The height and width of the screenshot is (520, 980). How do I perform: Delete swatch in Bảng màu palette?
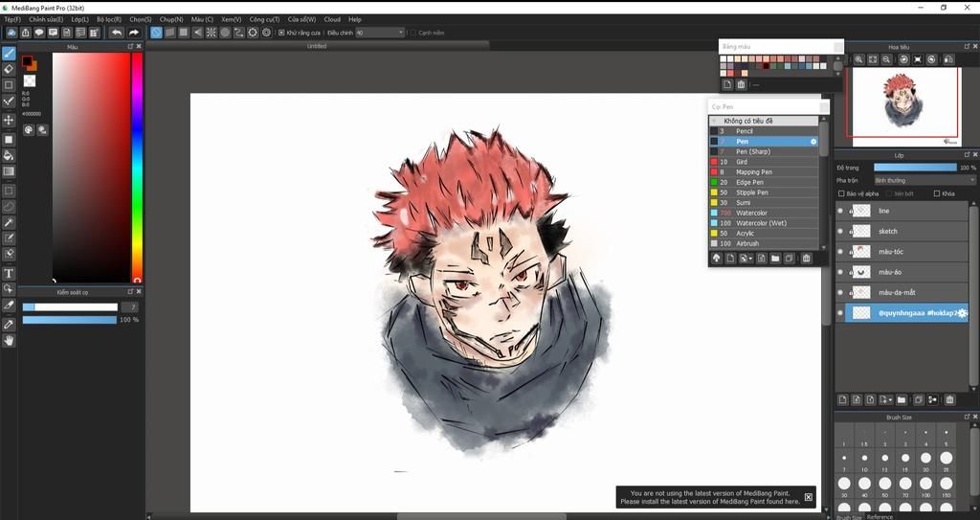[x=741, y=84]
